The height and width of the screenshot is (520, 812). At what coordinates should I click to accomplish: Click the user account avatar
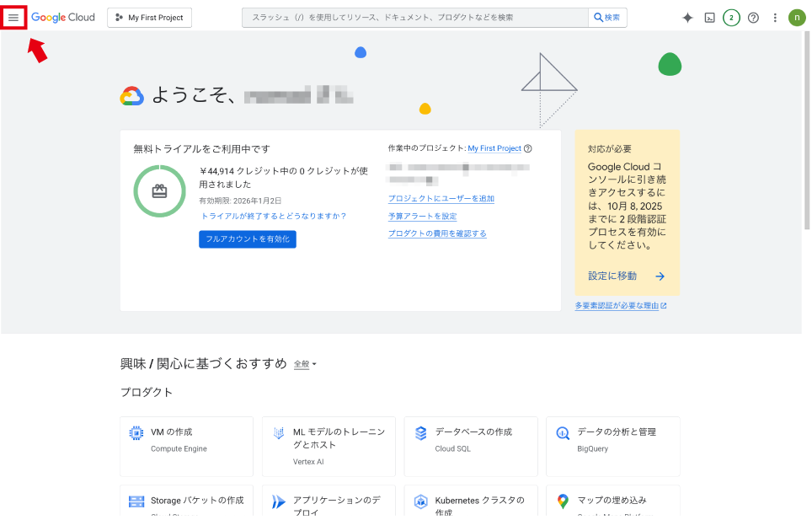(797, 18)
